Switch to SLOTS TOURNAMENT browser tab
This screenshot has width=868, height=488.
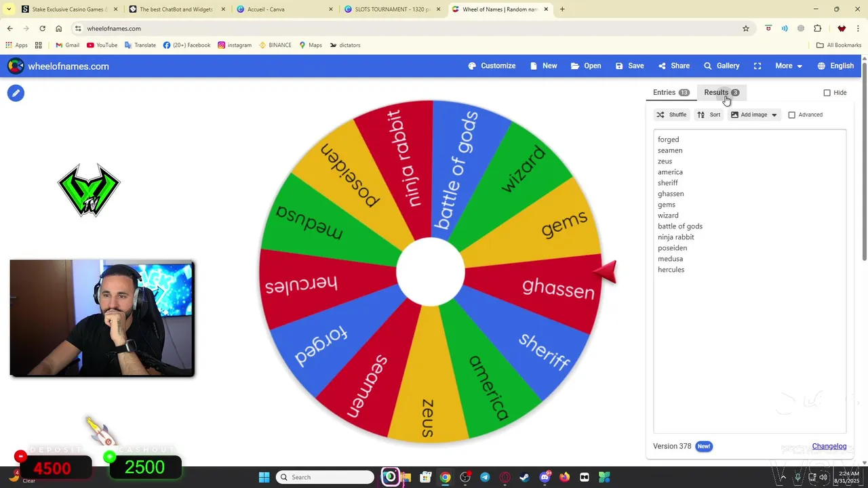click(x=393, y=9)
